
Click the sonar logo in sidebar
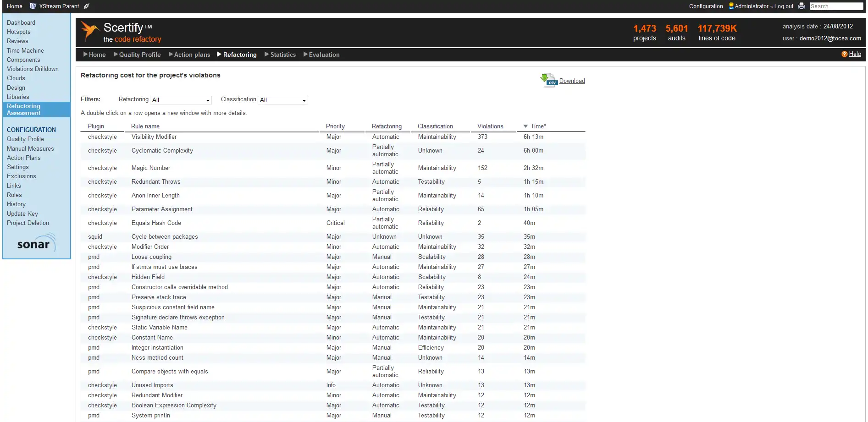coord(36,243)
